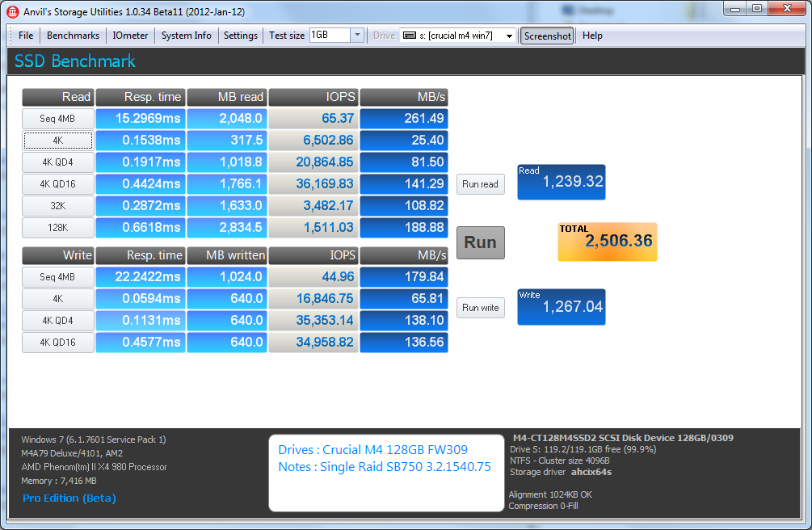
Task: Click the 36,169.83 IOPS cell
Action: (x=313, y=184)
